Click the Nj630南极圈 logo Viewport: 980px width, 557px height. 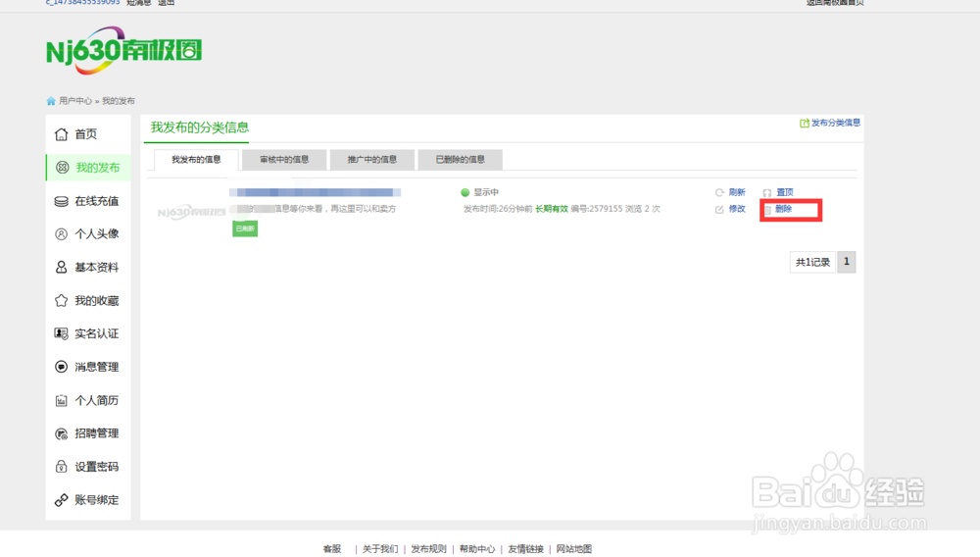click(x=123, y=50)
